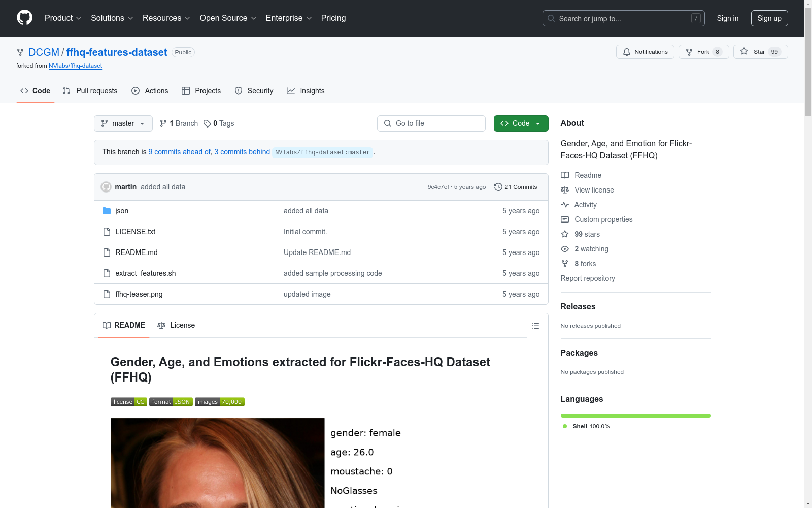812x508 pixels.
Task: Click the images 70,000 badge
Action: coord(220,402)
